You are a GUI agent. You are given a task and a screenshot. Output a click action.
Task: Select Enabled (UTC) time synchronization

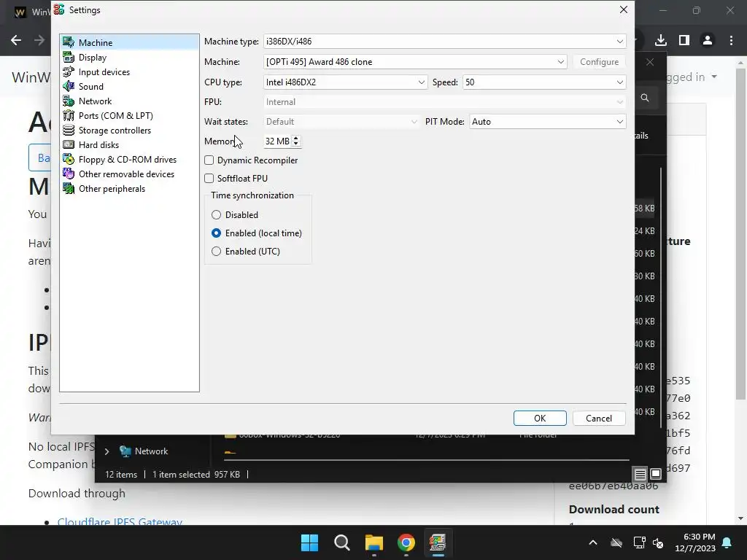(216, 251)
